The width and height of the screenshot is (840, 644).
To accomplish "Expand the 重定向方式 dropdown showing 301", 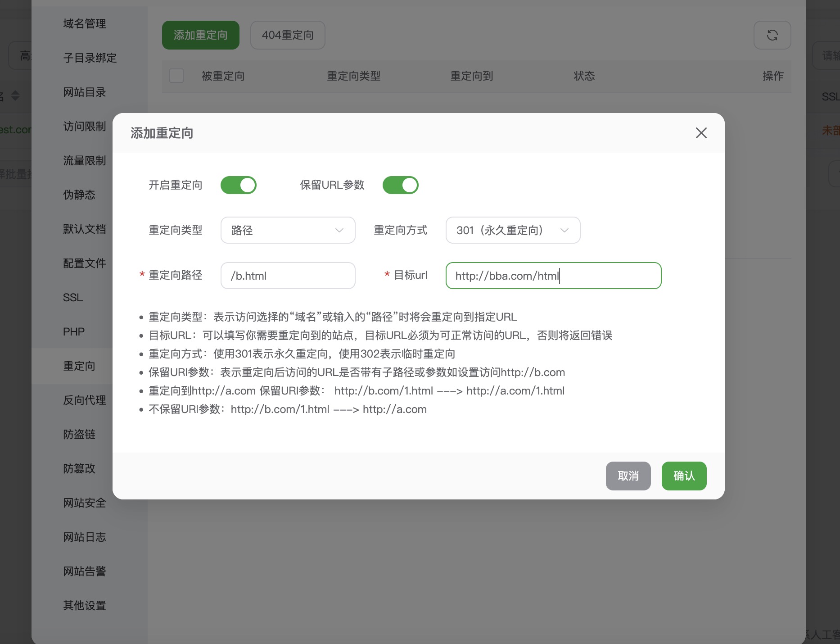I will [512, 230].
